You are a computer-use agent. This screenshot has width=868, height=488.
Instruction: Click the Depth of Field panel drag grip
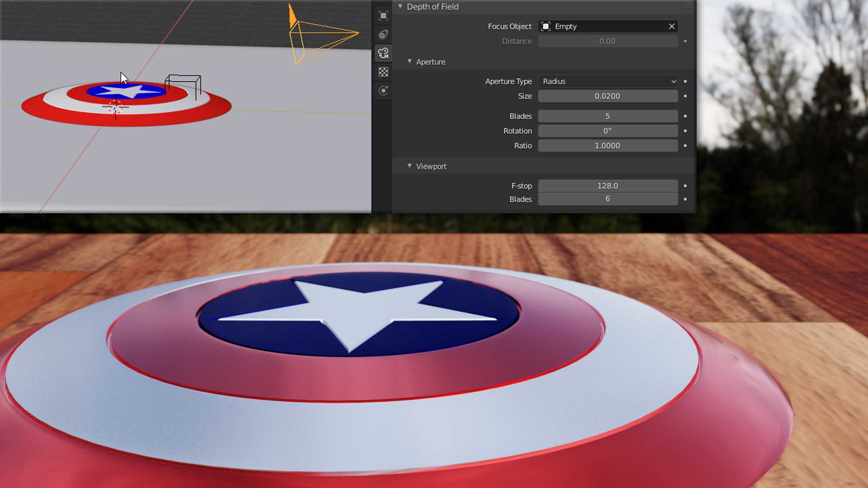688,6
